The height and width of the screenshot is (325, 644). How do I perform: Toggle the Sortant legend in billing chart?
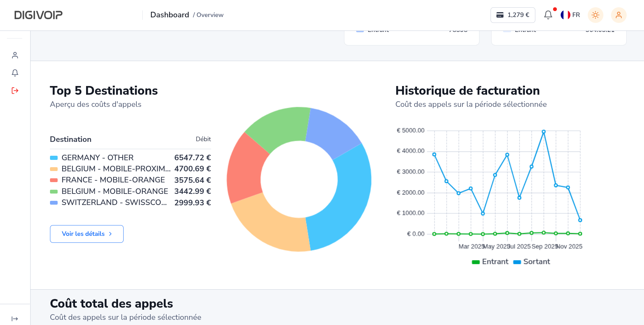point(532,262)
